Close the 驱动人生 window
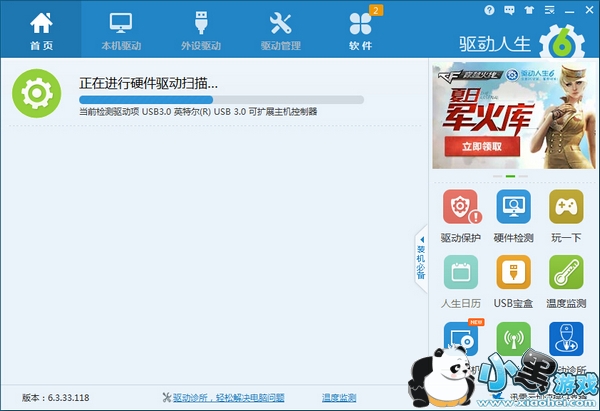This screenshot has height=411, width=600. tap(589, 10)
